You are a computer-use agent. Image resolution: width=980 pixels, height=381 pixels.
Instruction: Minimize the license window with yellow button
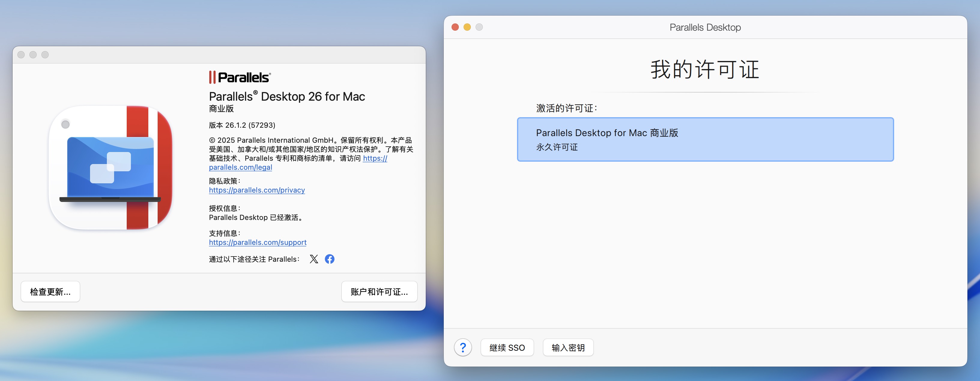pos(467,27)
